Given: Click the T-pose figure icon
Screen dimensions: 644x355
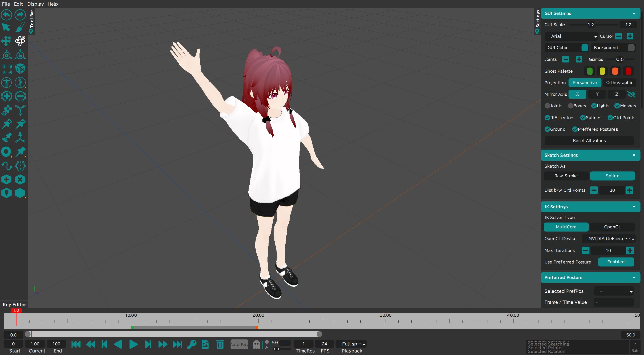Looking at the screenshot, I should pos(6,83).
